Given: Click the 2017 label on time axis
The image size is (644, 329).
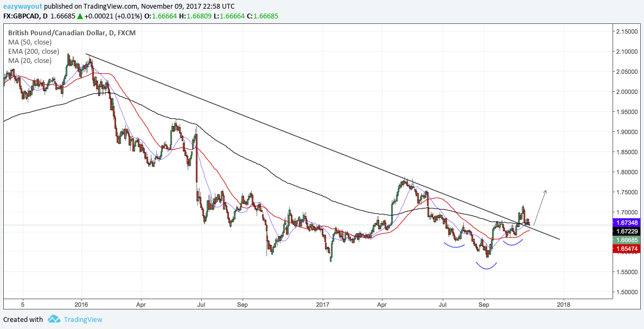Looking at the screenshot, I should tap(323, 305).
